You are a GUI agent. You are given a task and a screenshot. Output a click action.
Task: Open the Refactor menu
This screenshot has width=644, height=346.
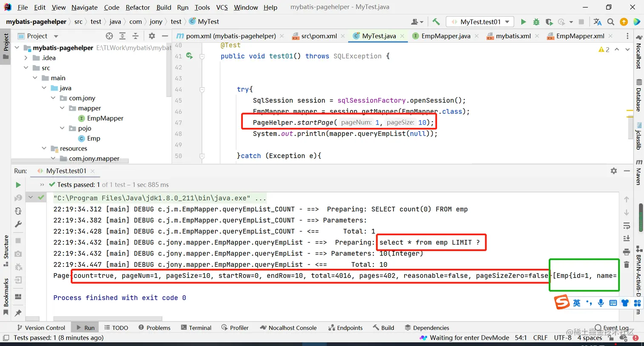(x=138, y=7)
